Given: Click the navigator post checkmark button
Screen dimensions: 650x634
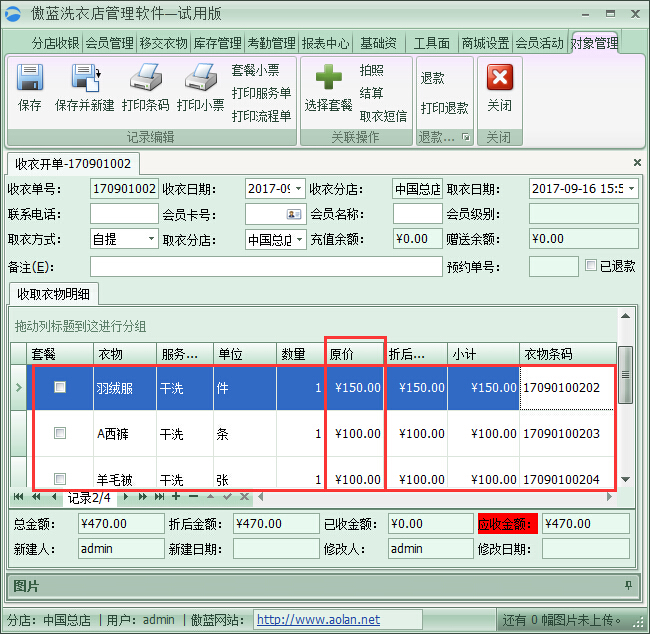Looking at the screenshot, I should tap(227, 496).
